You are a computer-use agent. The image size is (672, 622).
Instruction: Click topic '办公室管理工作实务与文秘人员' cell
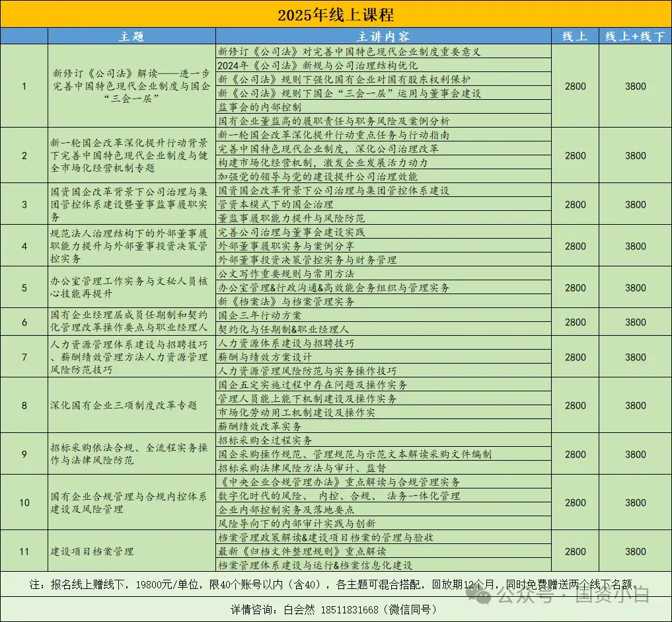pos(131,288)
